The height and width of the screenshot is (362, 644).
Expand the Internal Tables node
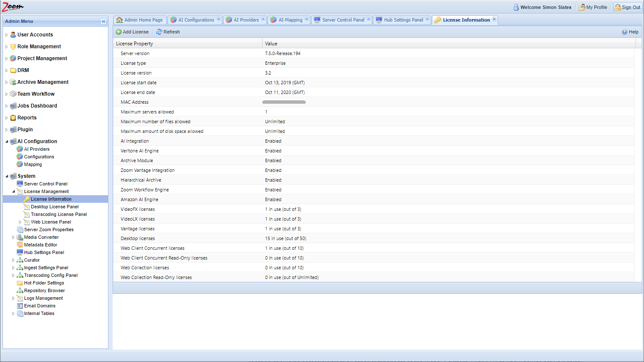click(x=13, y=314)
